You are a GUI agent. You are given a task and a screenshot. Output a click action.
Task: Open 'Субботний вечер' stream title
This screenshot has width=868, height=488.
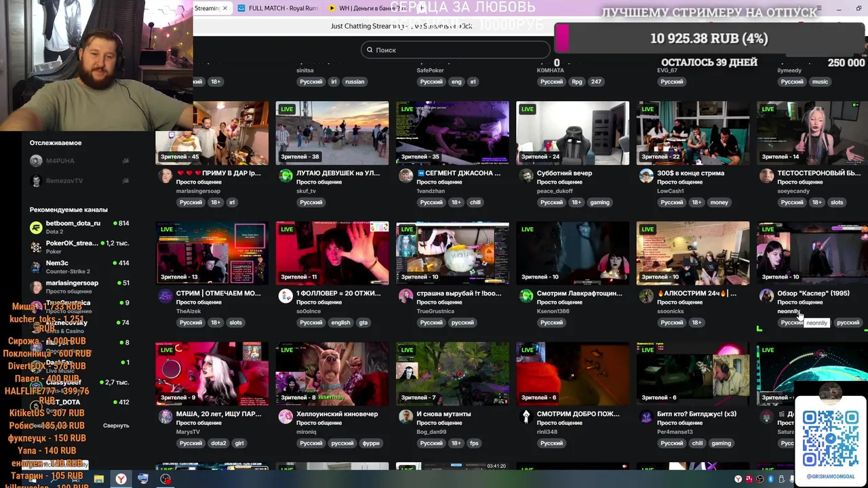click(564, 173)
